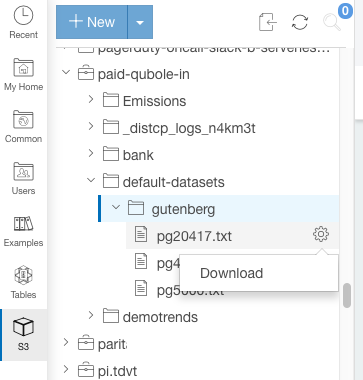The width and height of the screenshot is (363, 380).
Task: Select the Emissions folder icon
Action: [111, 100]
